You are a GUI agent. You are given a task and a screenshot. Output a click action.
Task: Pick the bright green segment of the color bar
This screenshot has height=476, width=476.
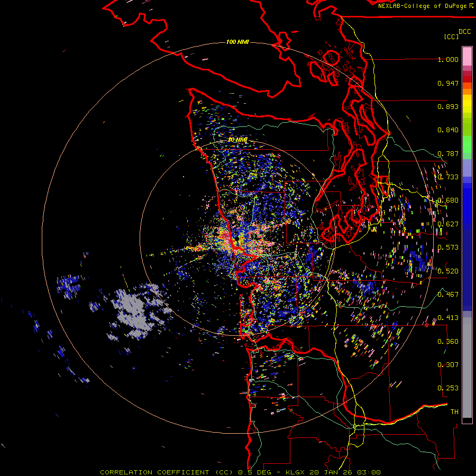click(x=467, y=144)
